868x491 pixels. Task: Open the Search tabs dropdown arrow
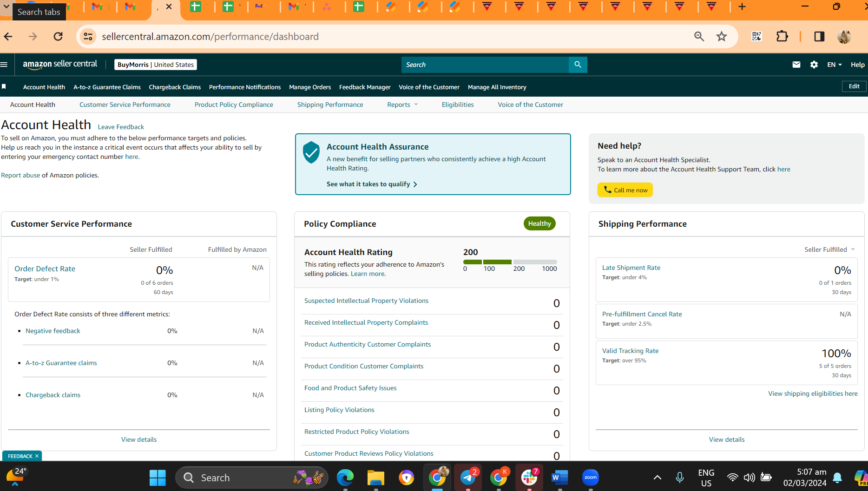[7, 7]
